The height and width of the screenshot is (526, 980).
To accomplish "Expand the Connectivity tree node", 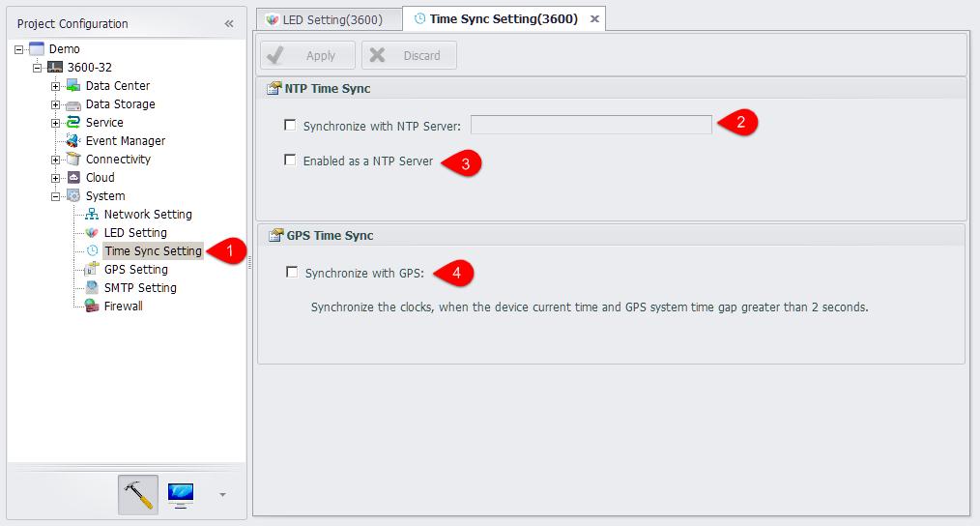I will coord(56,160).
